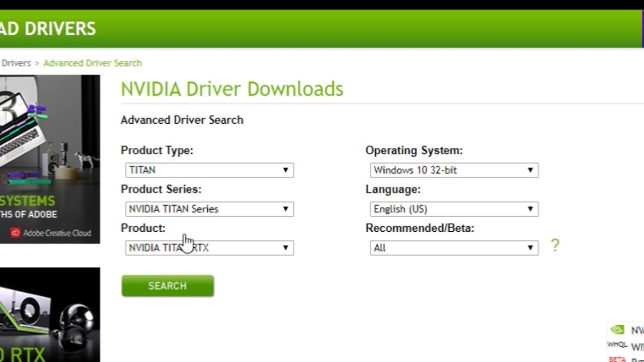The width and height of the screenshot is (644, 362).
Task: Click the Advanced Driver Search subheading
Action: coord(182,120)
